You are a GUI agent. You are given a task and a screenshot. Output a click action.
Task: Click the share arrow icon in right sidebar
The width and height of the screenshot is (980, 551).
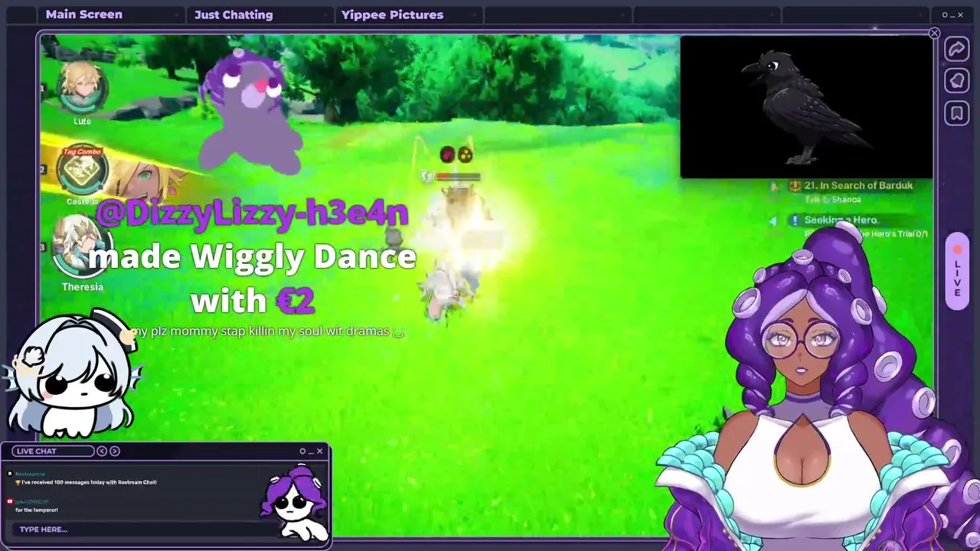(x=956, y=50)
